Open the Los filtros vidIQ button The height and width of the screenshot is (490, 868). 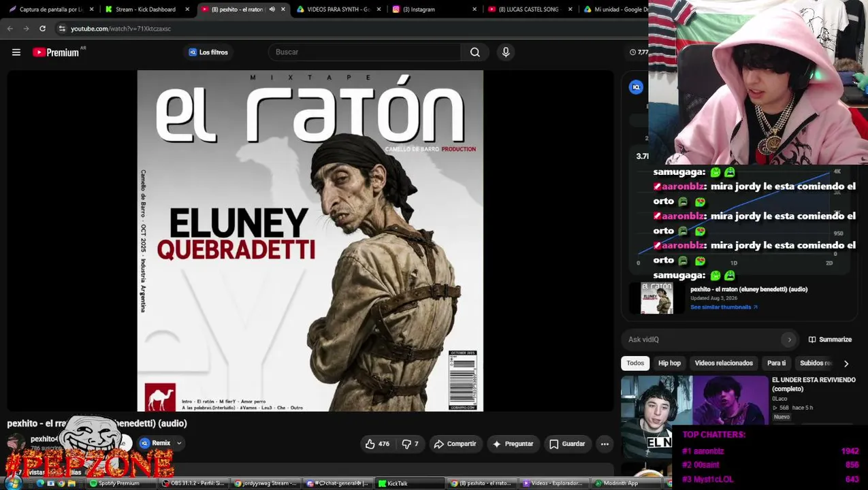pos(208,52)
